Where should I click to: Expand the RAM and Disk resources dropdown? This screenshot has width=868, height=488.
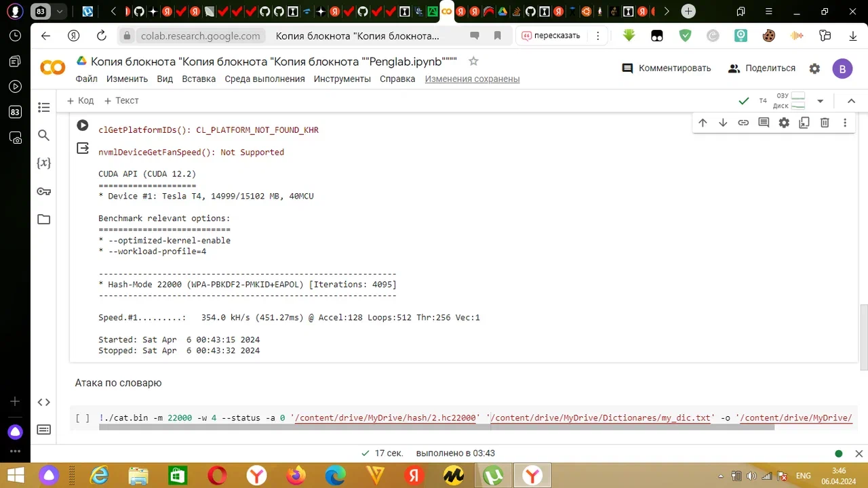[x=820, y=100]
